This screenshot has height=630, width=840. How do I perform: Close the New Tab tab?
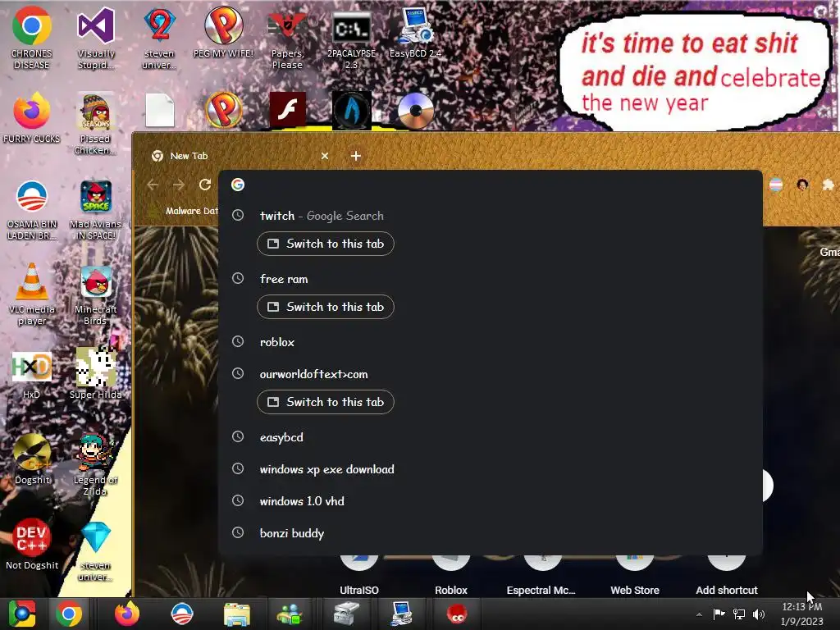325,156
